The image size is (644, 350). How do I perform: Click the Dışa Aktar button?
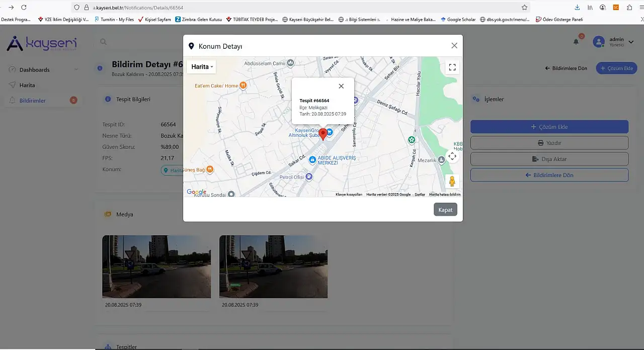pyautogui.click(x=549, y=159)
